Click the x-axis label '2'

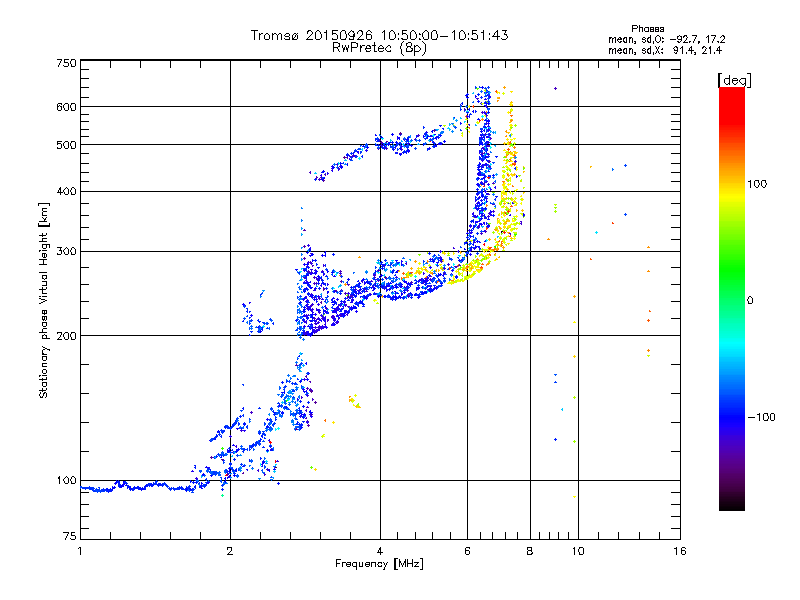[230, 551]
